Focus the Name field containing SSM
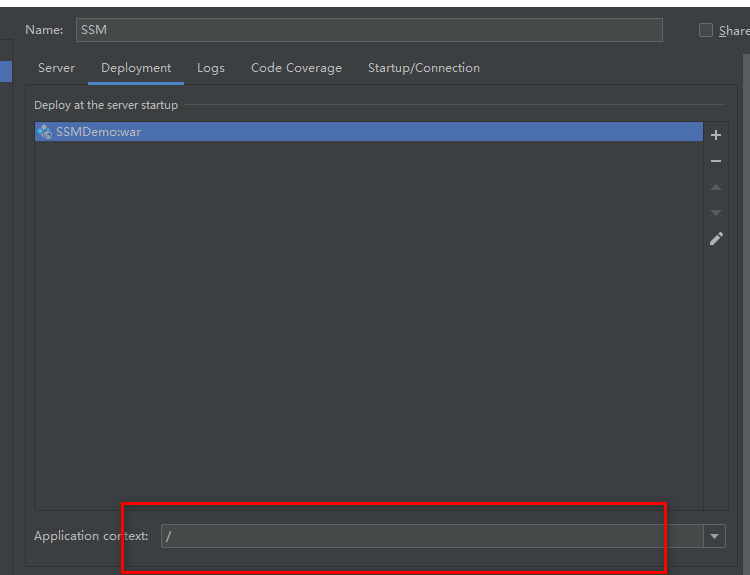The width and height of the screenshot is (750, 575). coord(369,30)
